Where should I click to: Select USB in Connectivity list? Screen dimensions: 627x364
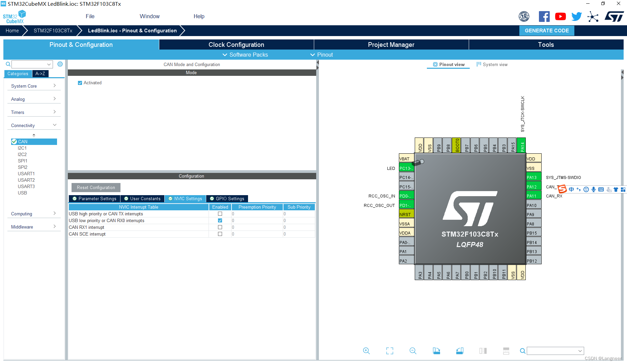coord(22,193)
